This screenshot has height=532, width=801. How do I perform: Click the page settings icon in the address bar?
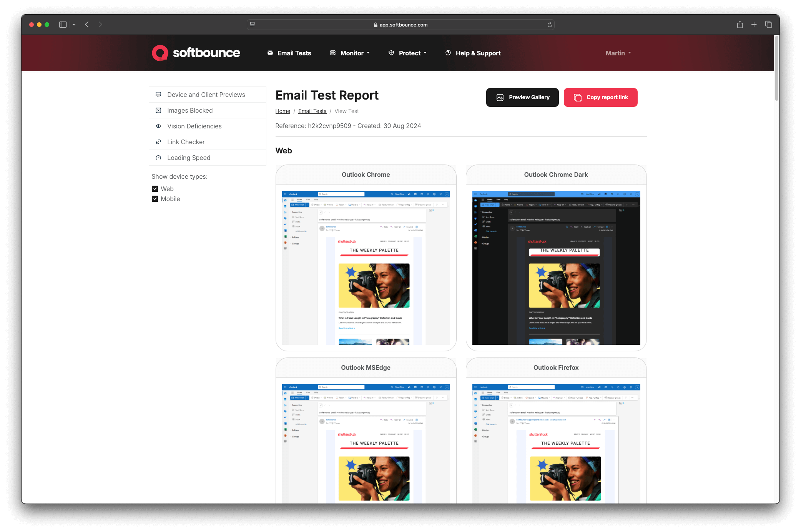click(253, 25)
